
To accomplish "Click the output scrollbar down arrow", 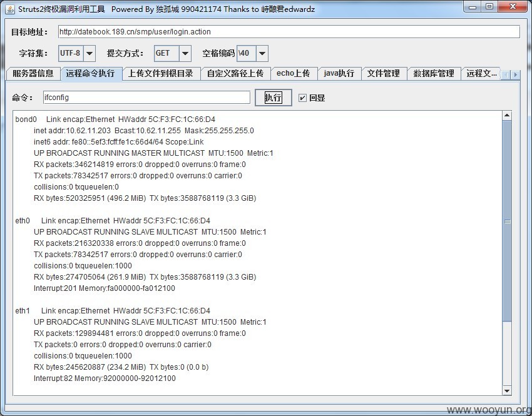I will pyautogui.click(x=507, y=390).
